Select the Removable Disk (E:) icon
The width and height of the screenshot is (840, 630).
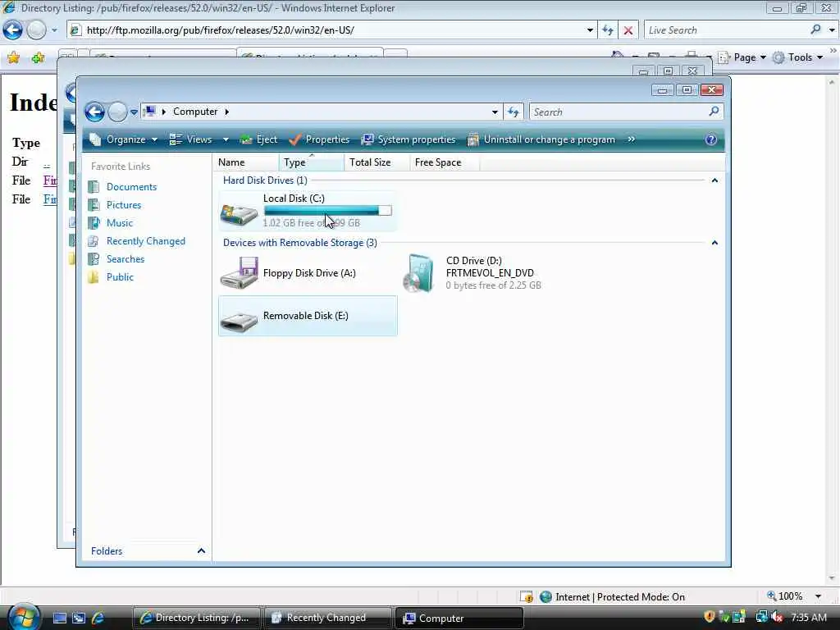(x=239, y=322)
